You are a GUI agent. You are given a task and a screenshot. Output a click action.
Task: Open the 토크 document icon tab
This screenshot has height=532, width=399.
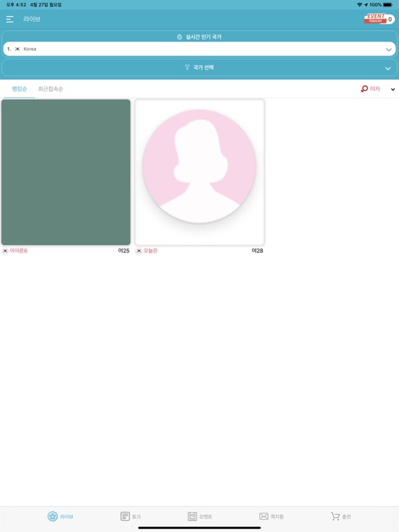tap(131, 516)
